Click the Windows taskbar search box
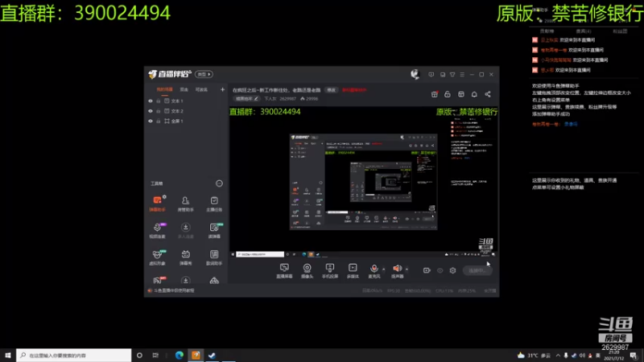Screen dimensions: 644x362 point(74,356)
